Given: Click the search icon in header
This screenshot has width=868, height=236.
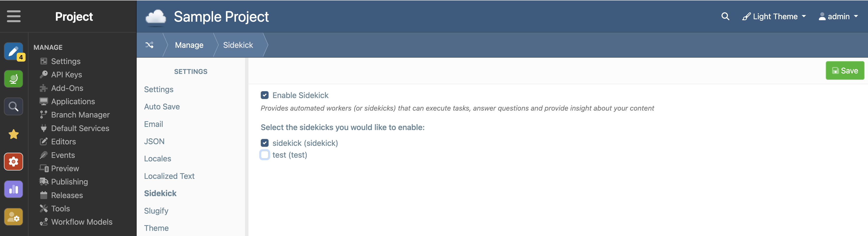Looking at the screenshot, I should (x=725, y=16).
